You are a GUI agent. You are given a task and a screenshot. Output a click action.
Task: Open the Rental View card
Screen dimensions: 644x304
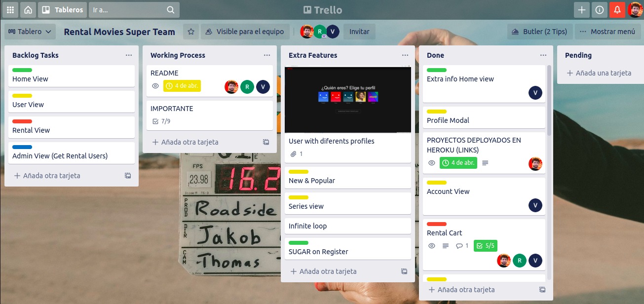(72, 127)
